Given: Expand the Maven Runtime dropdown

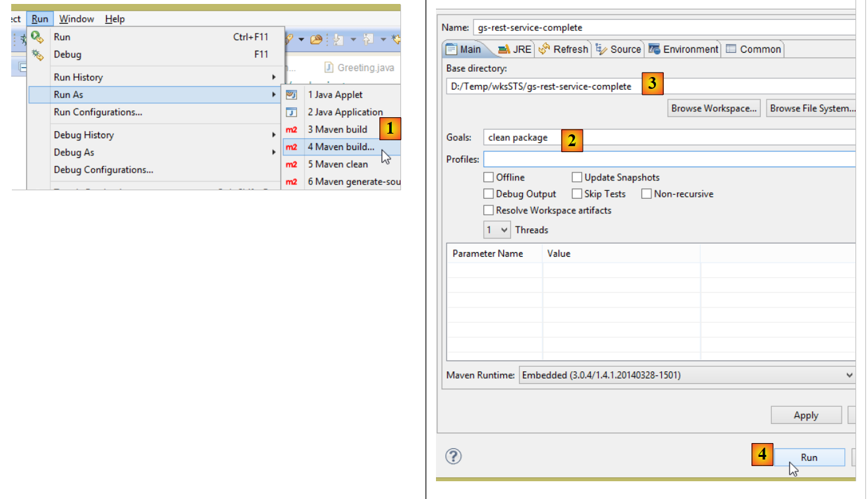Looking at the screenshot, I should click(x=685, y=375).
